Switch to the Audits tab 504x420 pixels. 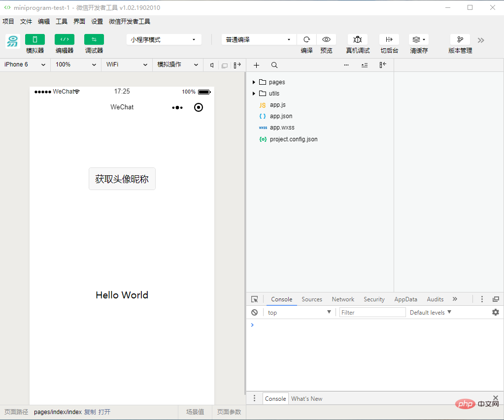435,299
